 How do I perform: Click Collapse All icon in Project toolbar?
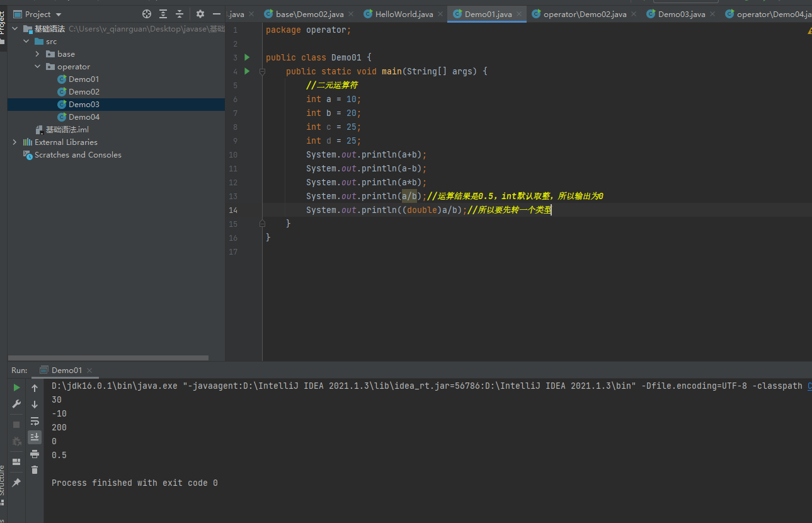[x=180, y=14]
